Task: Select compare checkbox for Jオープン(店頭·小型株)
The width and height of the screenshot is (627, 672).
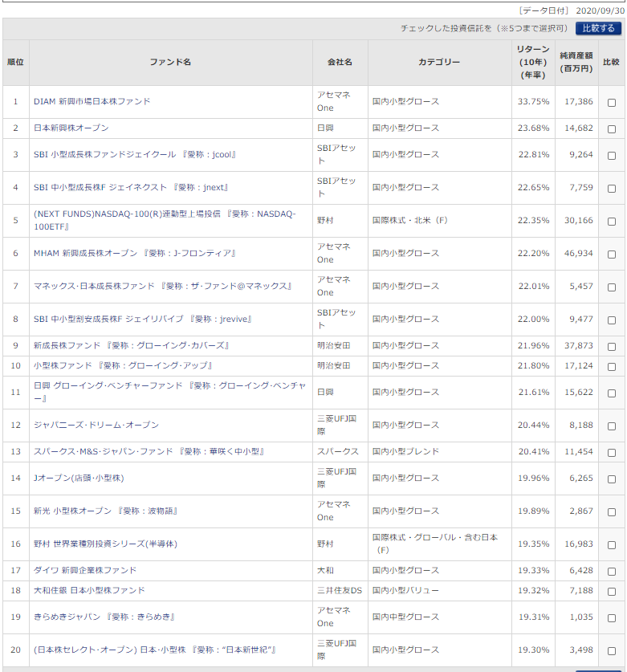Action: pyautogui.click(x=612, y=479)
